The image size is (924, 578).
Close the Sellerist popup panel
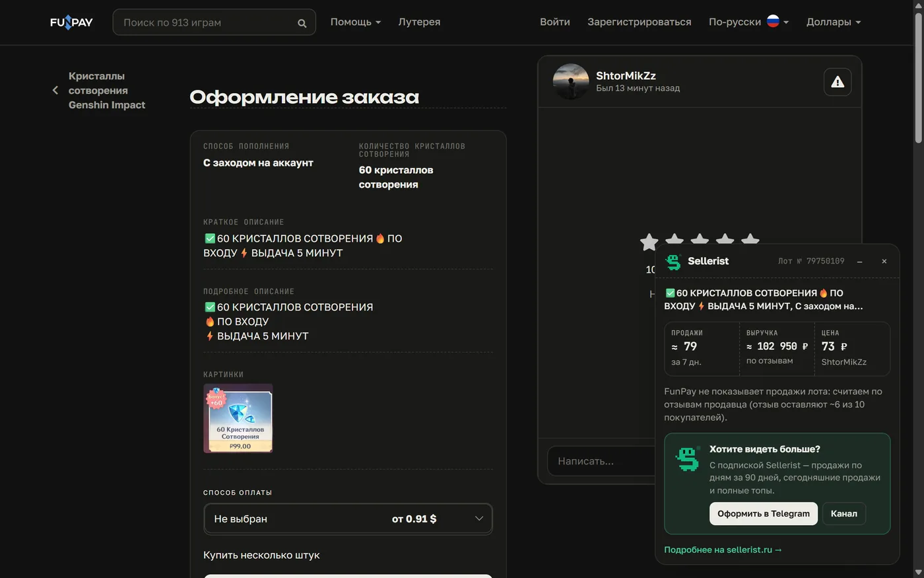(x=884, y=262)
